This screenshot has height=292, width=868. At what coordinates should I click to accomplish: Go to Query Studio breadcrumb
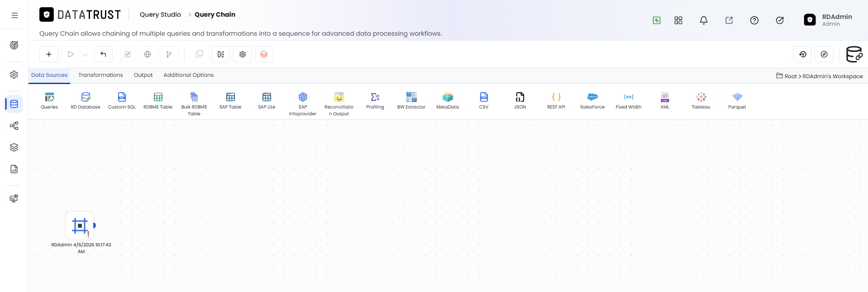point(160,14)
